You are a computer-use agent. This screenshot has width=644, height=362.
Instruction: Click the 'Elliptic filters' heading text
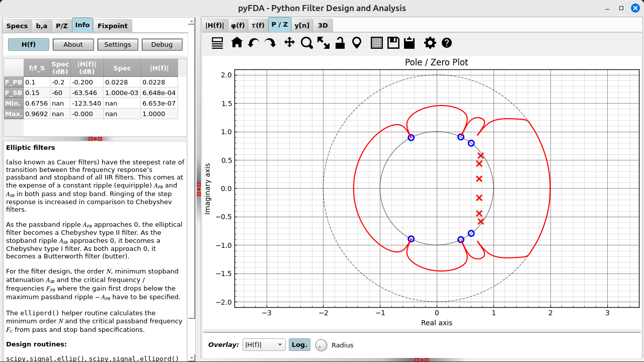coord(31,148)
